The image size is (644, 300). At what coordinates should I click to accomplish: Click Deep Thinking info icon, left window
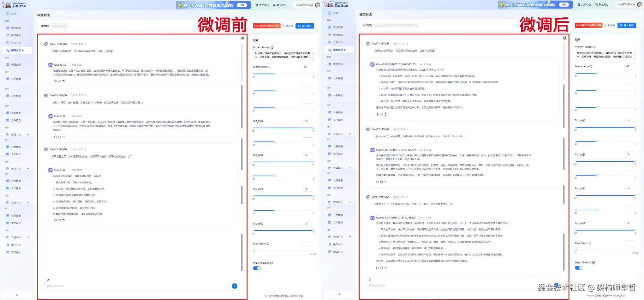(x=271, y=263)
